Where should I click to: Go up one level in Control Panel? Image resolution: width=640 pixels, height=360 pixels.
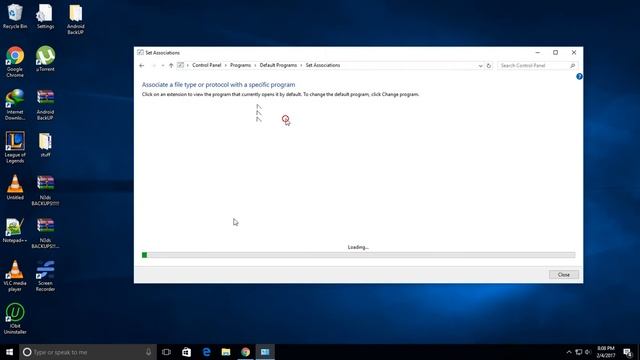pos(171,65)
